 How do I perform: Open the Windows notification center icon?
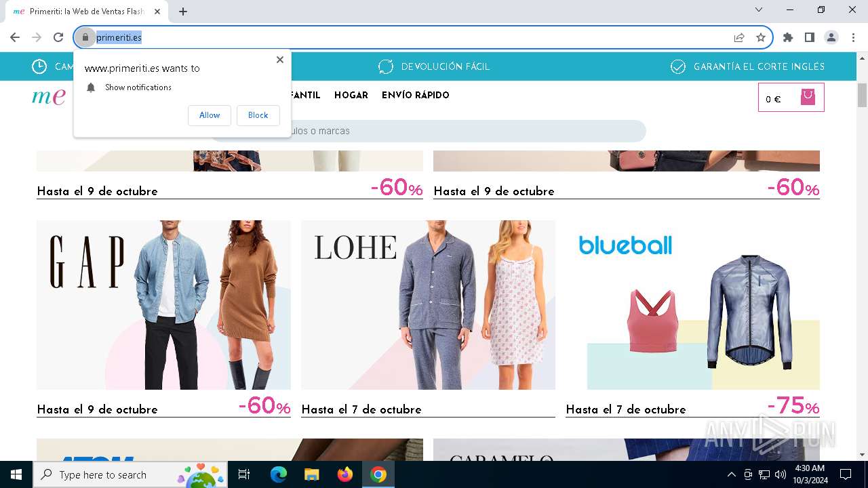point(846,474)
